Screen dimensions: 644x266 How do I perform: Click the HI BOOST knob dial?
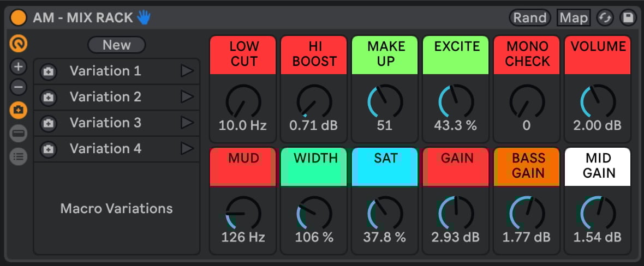pos(314,101)
